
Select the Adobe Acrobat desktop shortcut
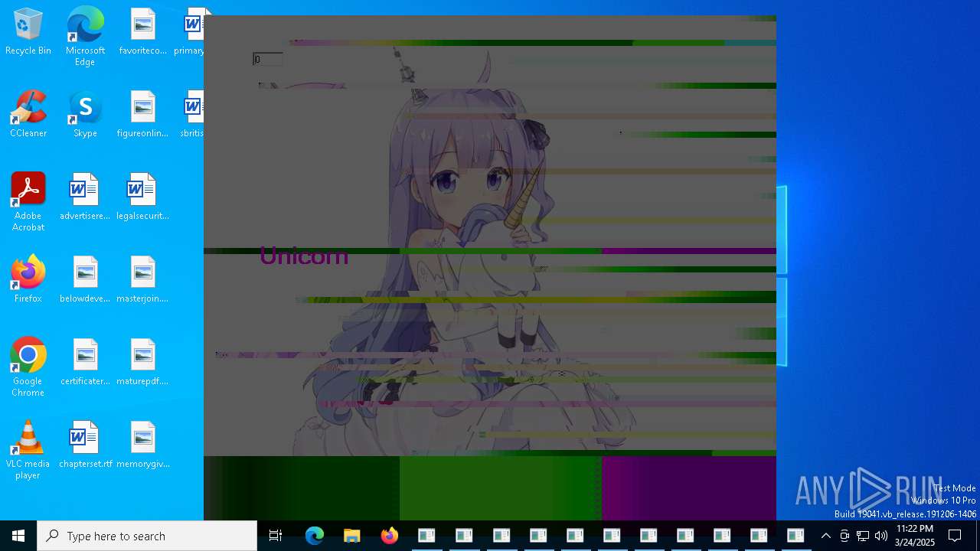pos(28,202)
